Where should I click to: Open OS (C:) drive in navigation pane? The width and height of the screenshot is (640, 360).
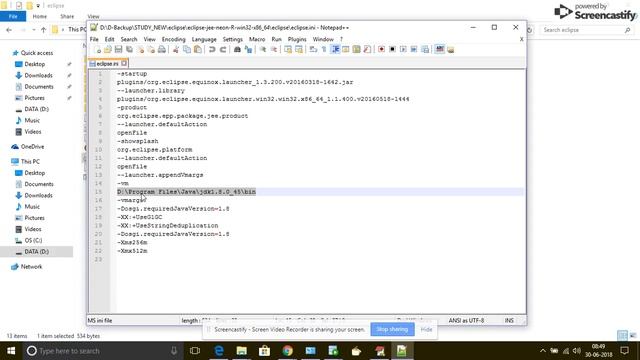[x=33, y=240]
